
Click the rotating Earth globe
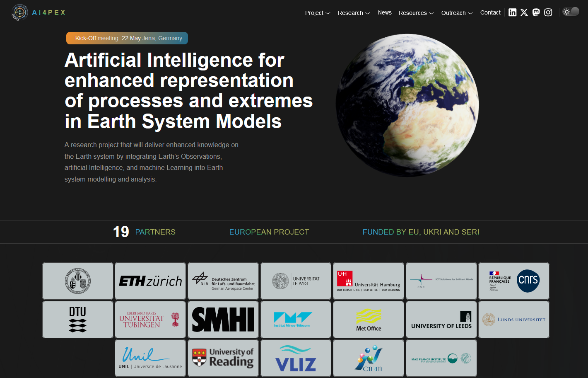pos(407,105)
